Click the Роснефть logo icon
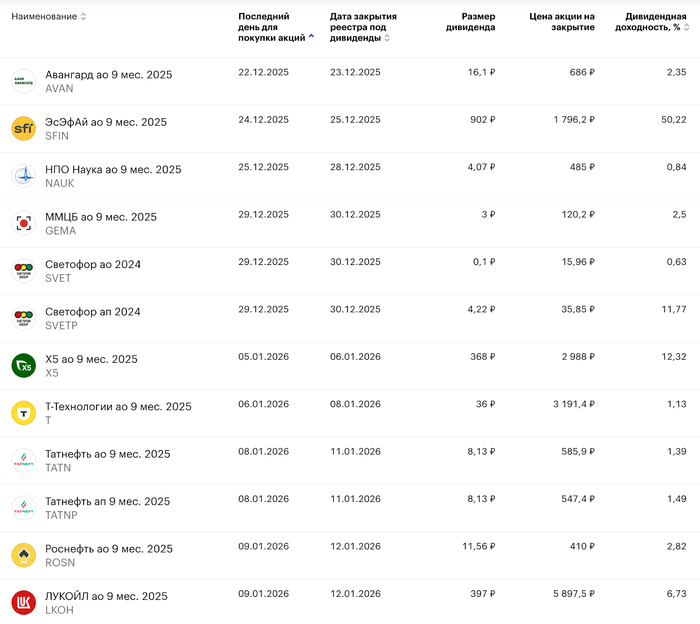This screenshot has width=700, height=624. click(23, 555)
